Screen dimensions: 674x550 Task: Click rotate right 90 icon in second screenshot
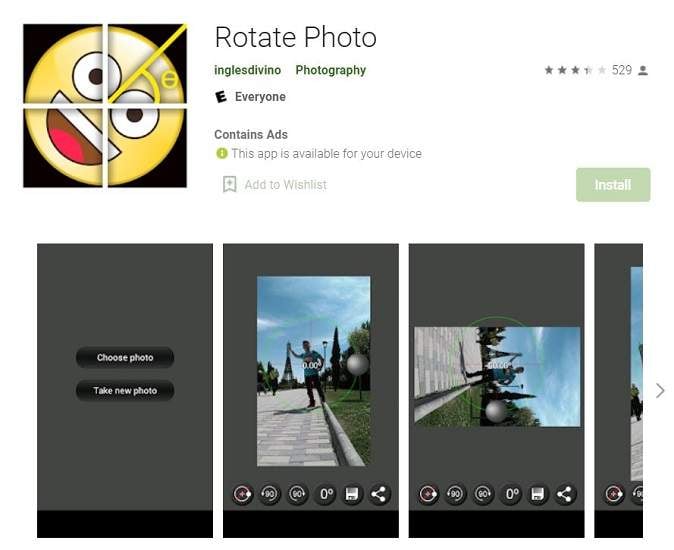point(297,494)
